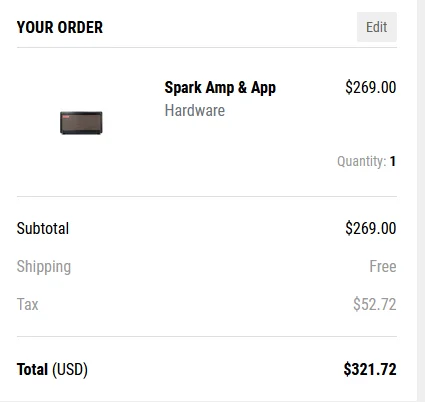Click the Edit button
425x402 pixels.
click(377, 27)
